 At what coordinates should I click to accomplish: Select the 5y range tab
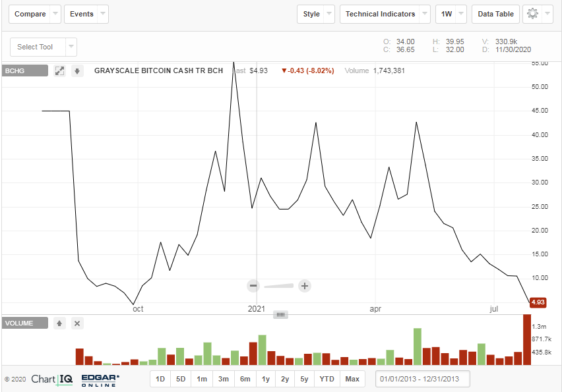(x=304, y=379)
